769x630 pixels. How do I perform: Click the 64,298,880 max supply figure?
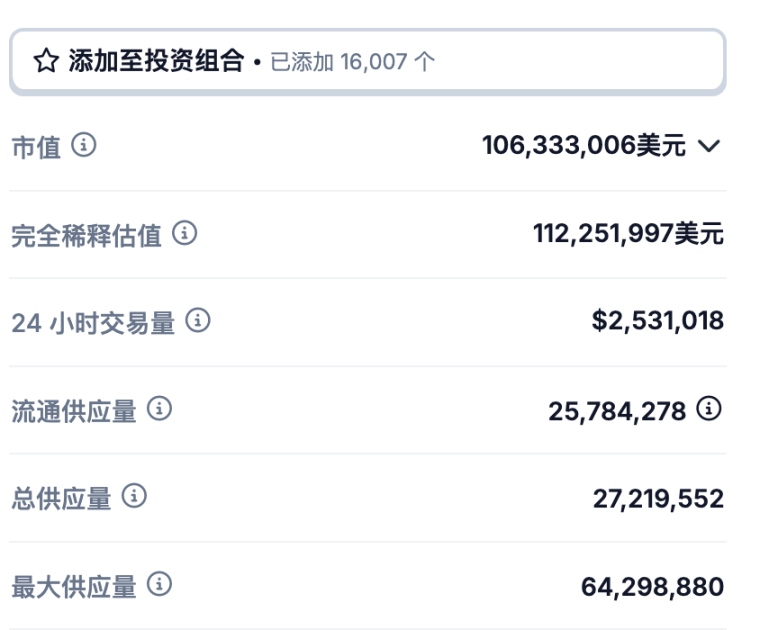(652, 584)
